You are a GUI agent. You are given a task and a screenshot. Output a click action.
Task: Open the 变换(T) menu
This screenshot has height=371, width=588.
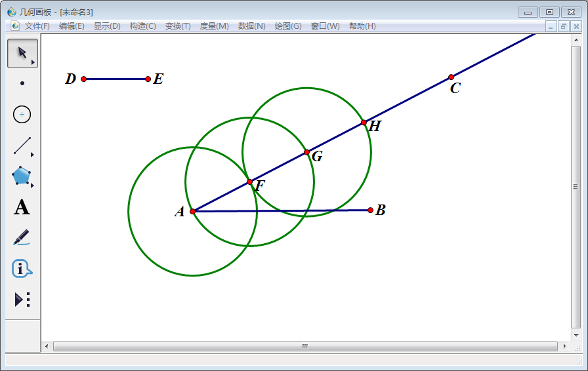click(x=178, y=26)
